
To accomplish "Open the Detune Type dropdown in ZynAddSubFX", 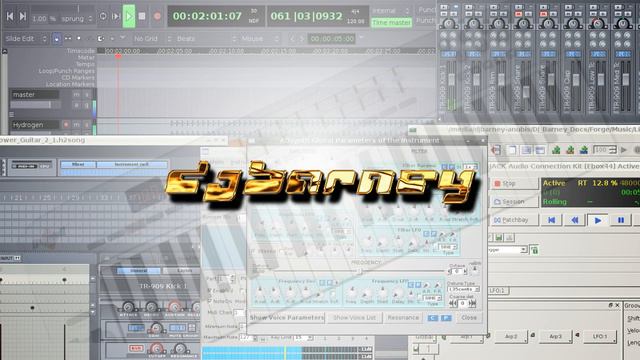I will tap(463, 289).
